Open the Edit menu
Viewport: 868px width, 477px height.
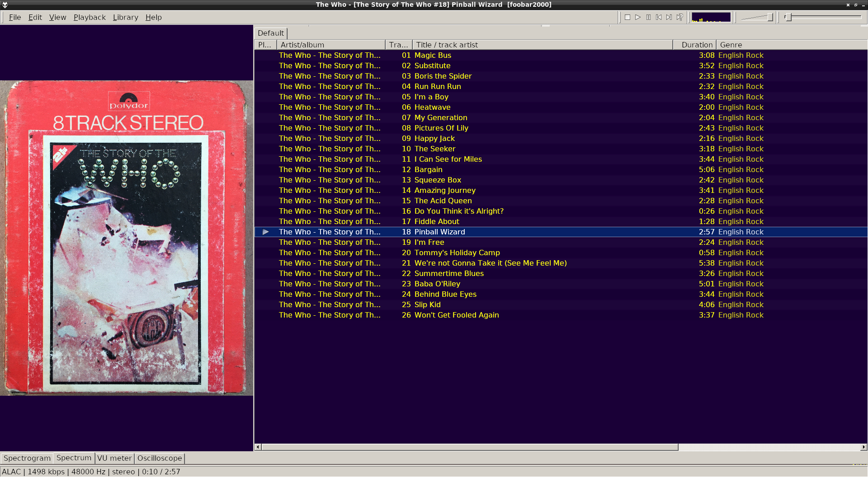click(35, 17)
